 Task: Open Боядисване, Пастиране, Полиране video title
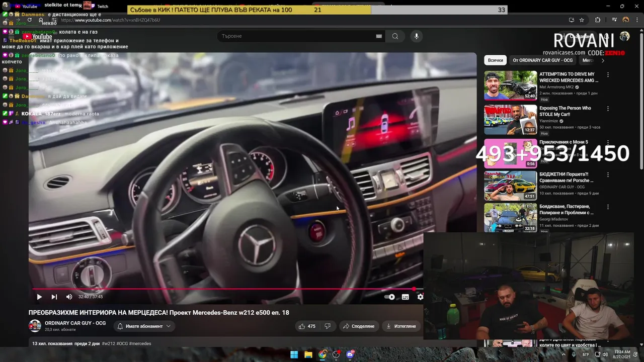[x=567, y=210]
